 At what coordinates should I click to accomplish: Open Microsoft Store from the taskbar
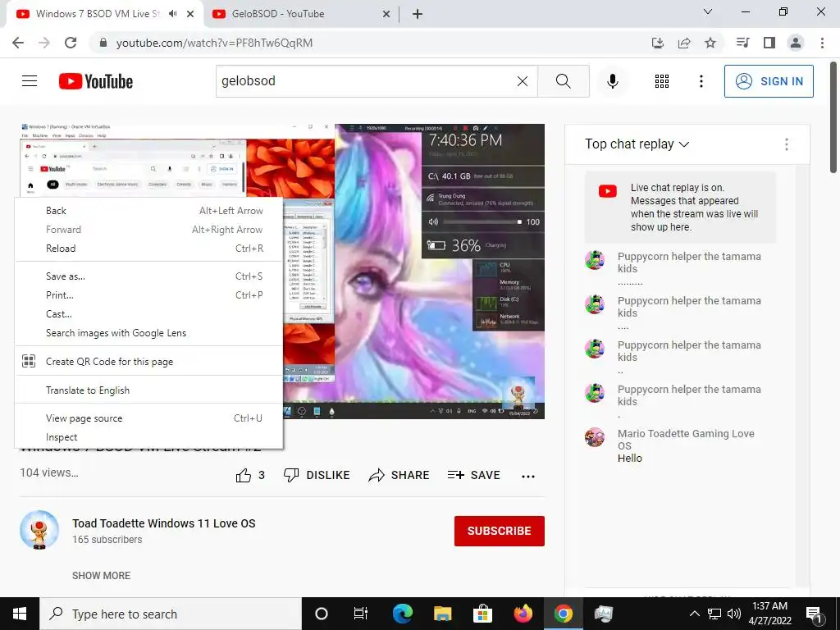point(482,614)
